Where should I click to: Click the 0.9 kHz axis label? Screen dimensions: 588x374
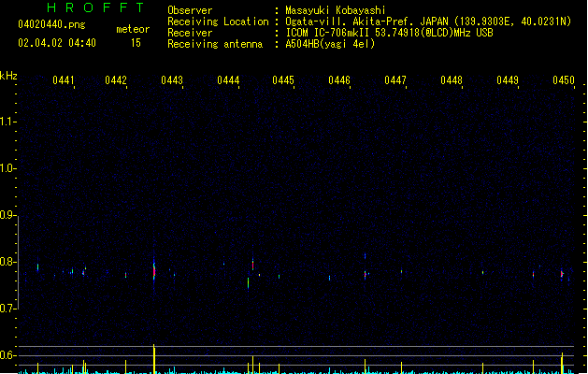[7, 214]
